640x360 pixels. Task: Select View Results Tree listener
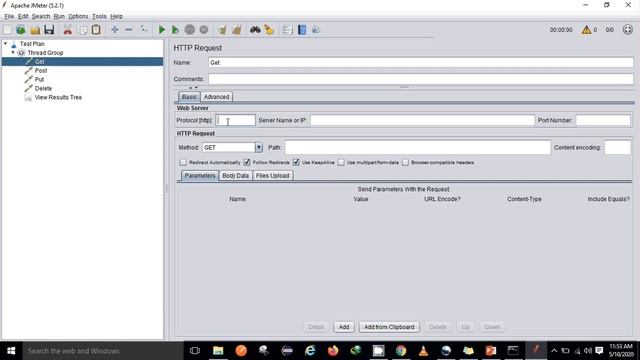58,98
